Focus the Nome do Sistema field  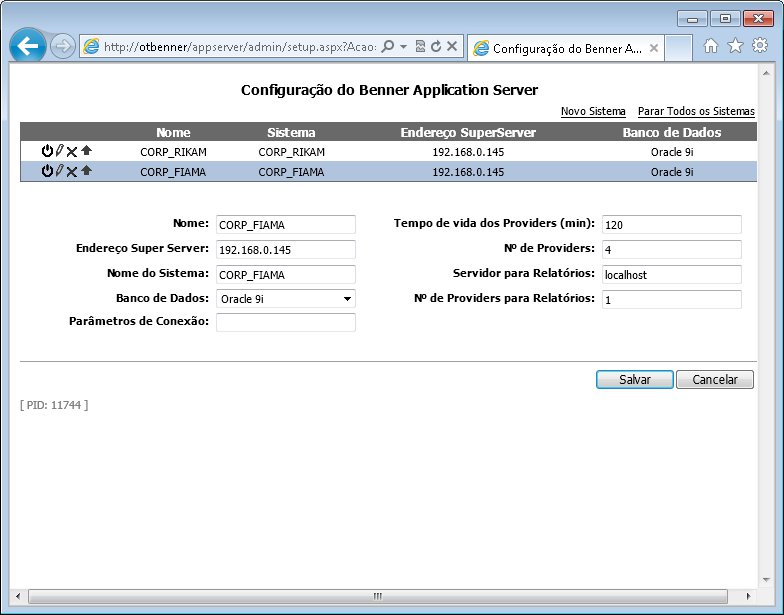pos(286,274)
